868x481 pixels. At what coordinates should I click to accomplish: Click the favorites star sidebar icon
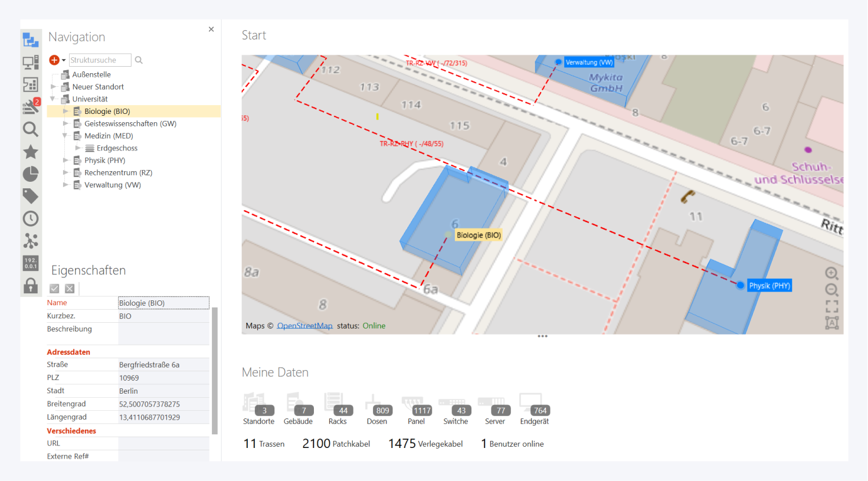[x=31, y=152]
